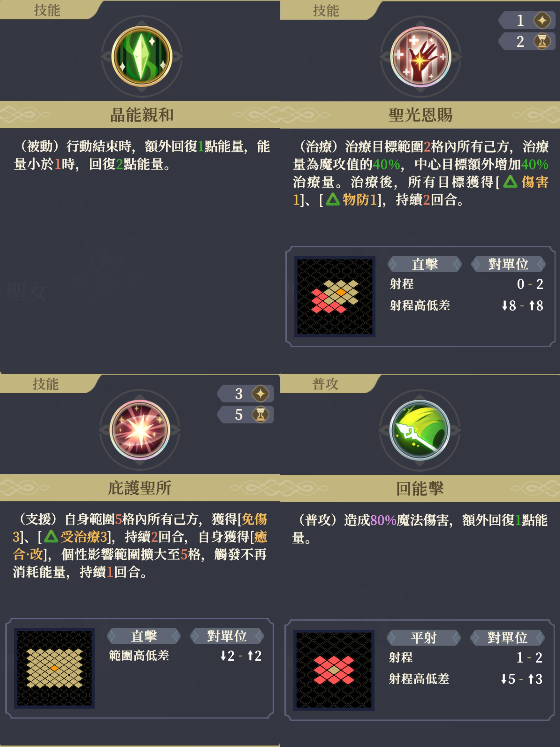560x747 pixels.
Task: Tap the energy cost star icon beside 3
Action: (261, 394)
